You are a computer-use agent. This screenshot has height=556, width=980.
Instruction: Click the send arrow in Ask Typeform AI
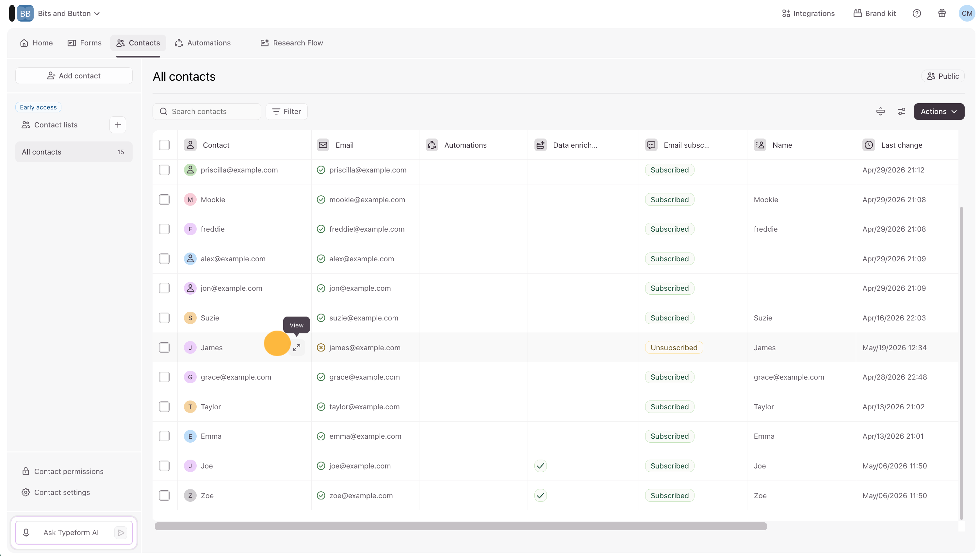pyautogui.click(x=121, y=532)
